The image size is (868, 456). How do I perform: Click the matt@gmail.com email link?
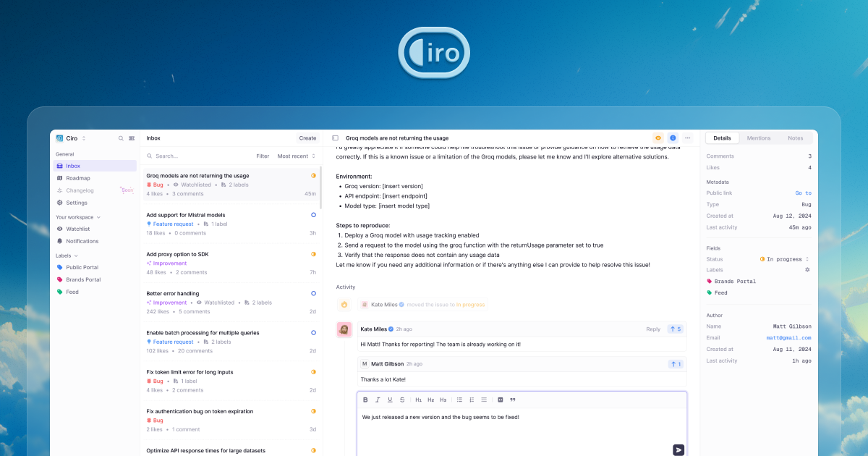pyautogui.click(x=789, y=338)
